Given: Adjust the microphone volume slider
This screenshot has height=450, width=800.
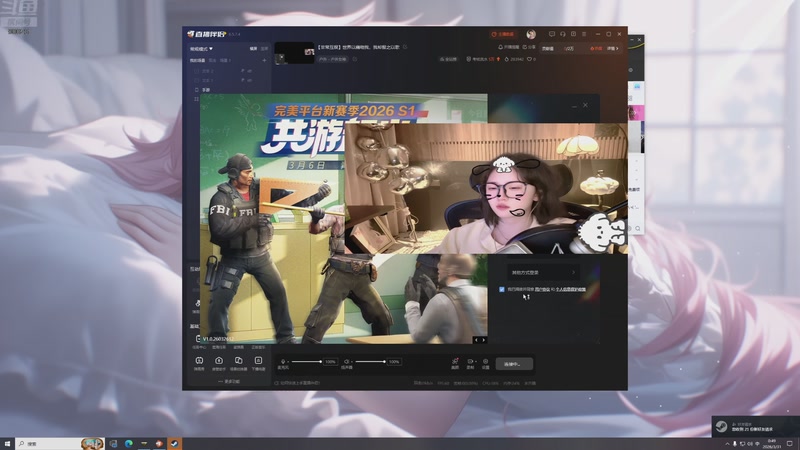Looking at the screenshot, I should [x=306, y=362].
